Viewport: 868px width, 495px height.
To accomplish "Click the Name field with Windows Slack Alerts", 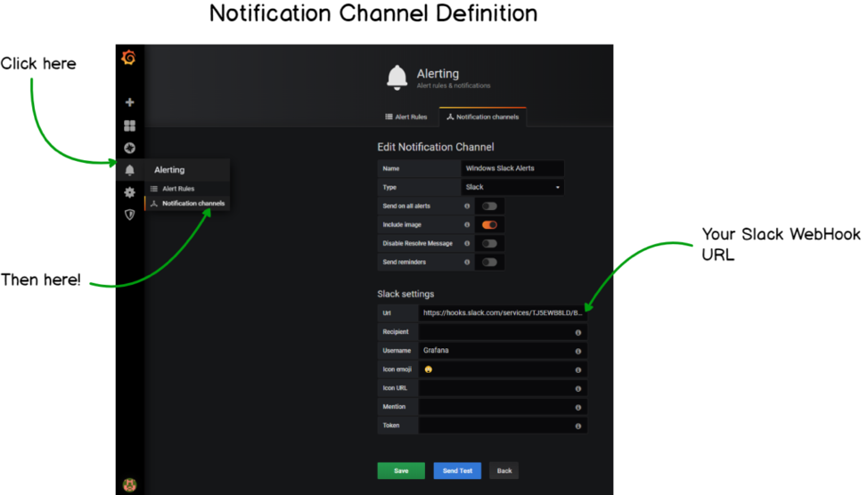I will click(x=512, y=168).
